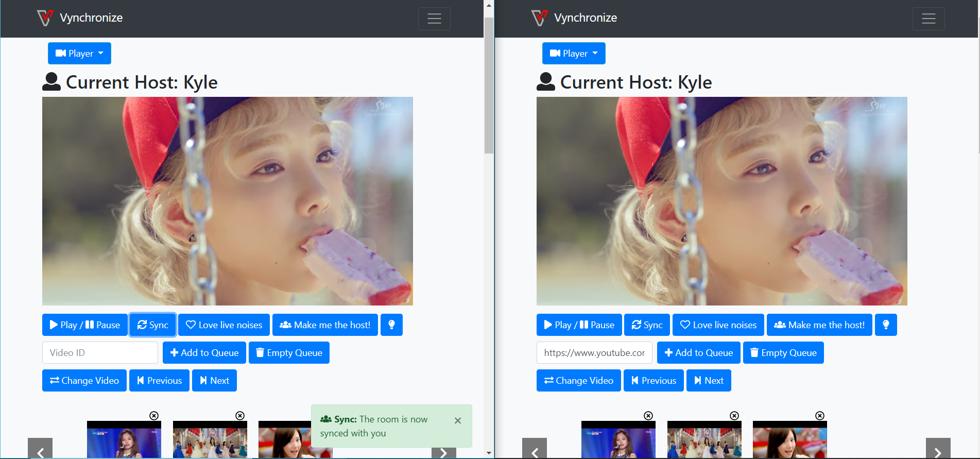Click the lightbulb icon button in right pane
Screen dimensions: 980x459
pos(886,325)
